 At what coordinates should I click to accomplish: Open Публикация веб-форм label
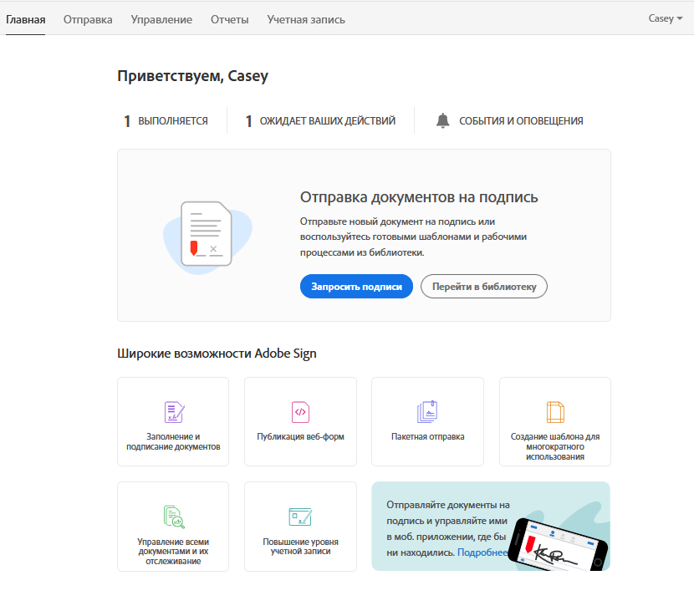click(300, 436)
